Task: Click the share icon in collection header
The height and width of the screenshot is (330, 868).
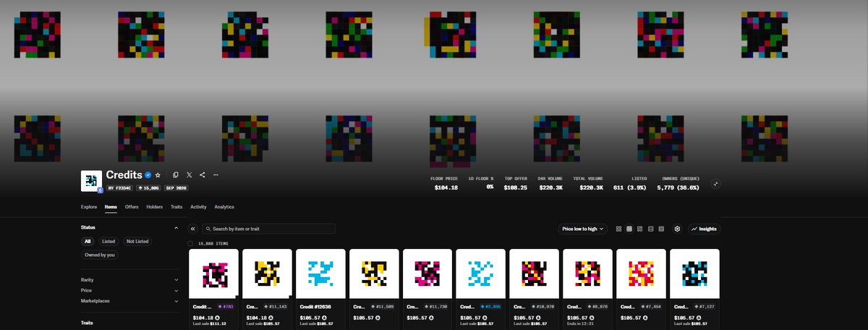Action: tap(203, 175)
